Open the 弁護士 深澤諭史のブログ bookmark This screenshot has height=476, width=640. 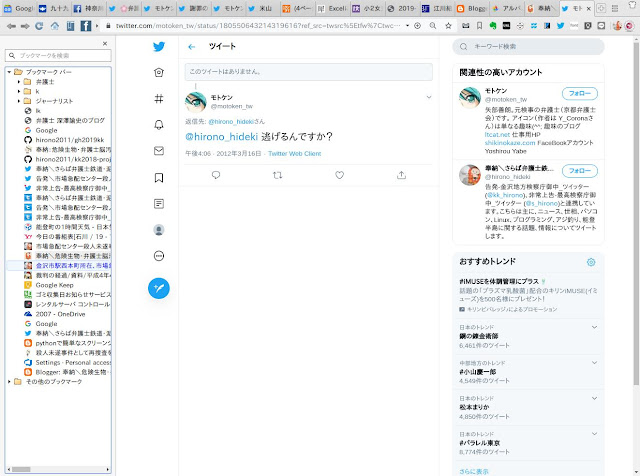(64, 120)
